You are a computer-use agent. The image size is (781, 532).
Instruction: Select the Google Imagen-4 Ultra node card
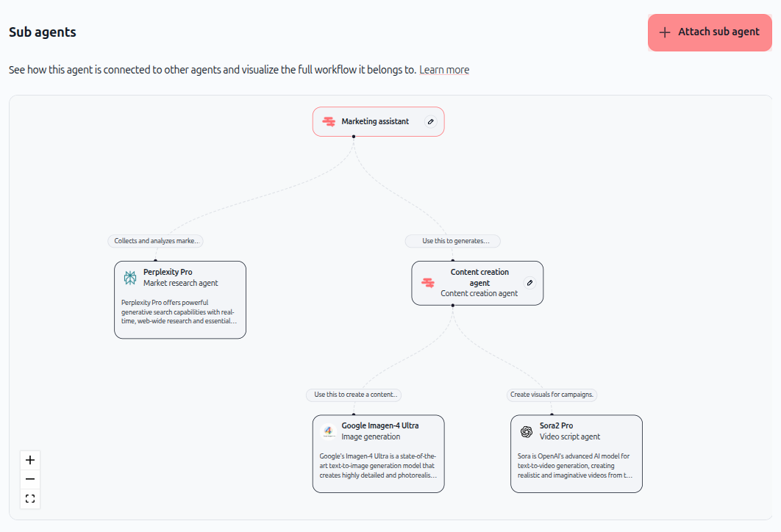379,454
